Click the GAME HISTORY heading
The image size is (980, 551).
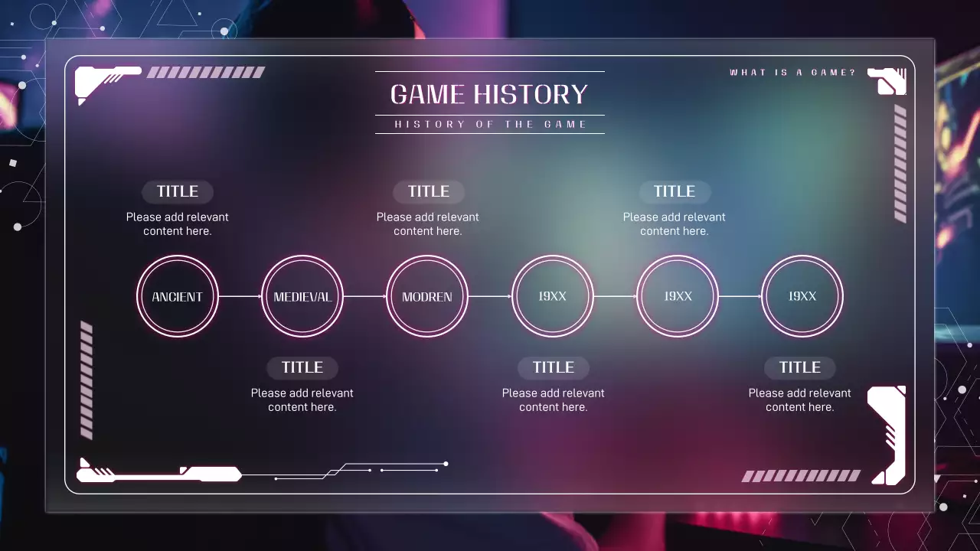point(489,94)
